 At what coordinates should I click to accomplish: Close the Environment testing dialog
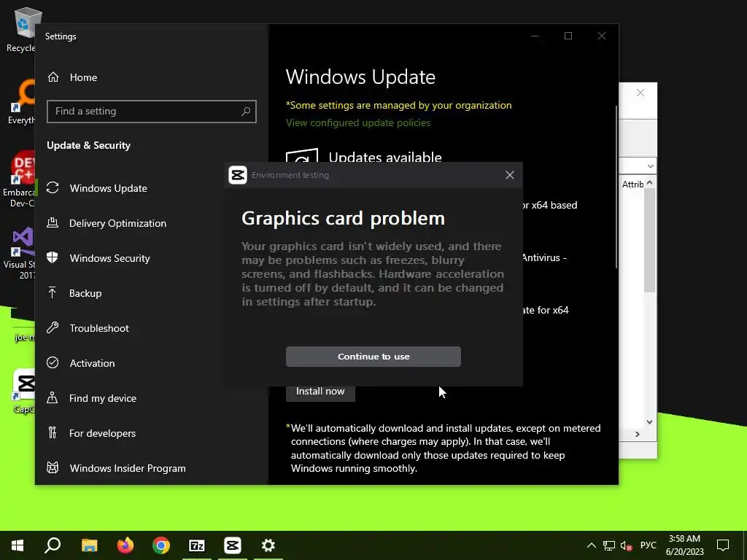509,175
